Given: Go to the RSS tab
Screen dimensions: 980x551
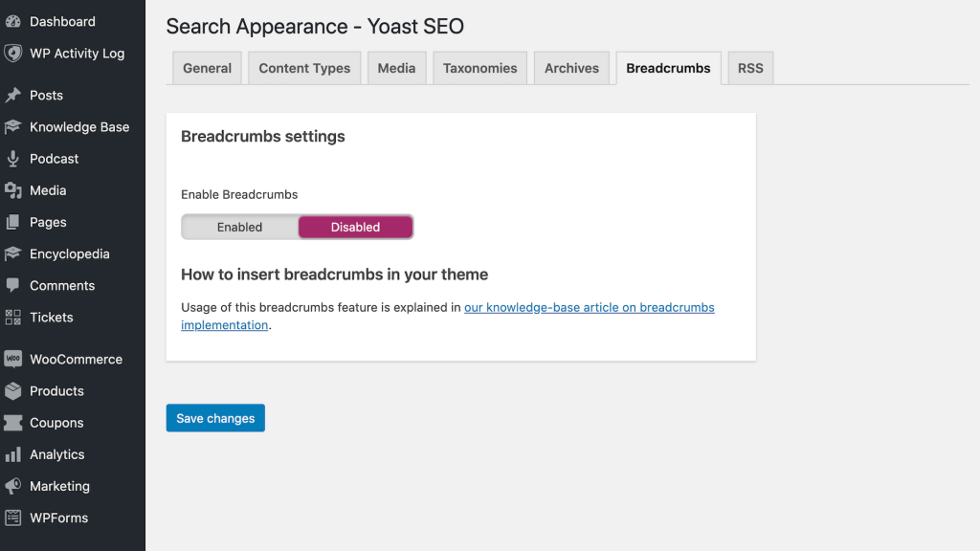Looking at the screenshot, I should point(750,68).
